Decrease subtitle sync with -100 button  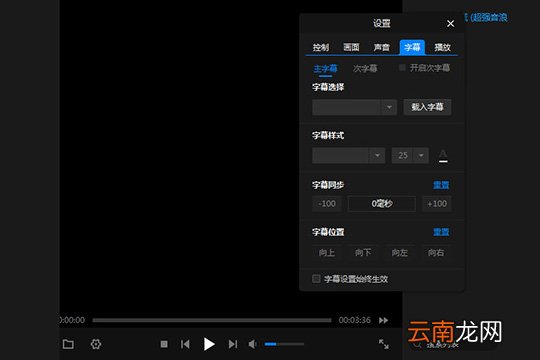coord(327,204)
